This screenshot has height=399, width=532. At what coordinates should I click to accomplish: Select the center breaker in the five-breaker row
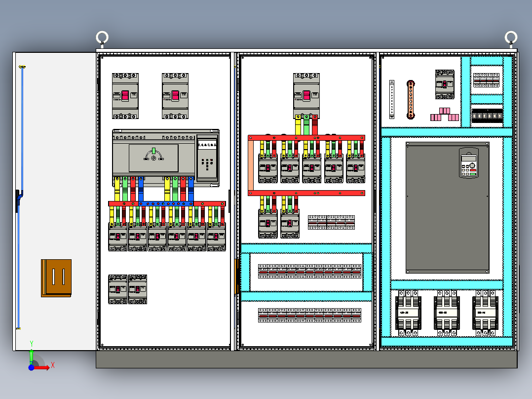pos(312,168)
